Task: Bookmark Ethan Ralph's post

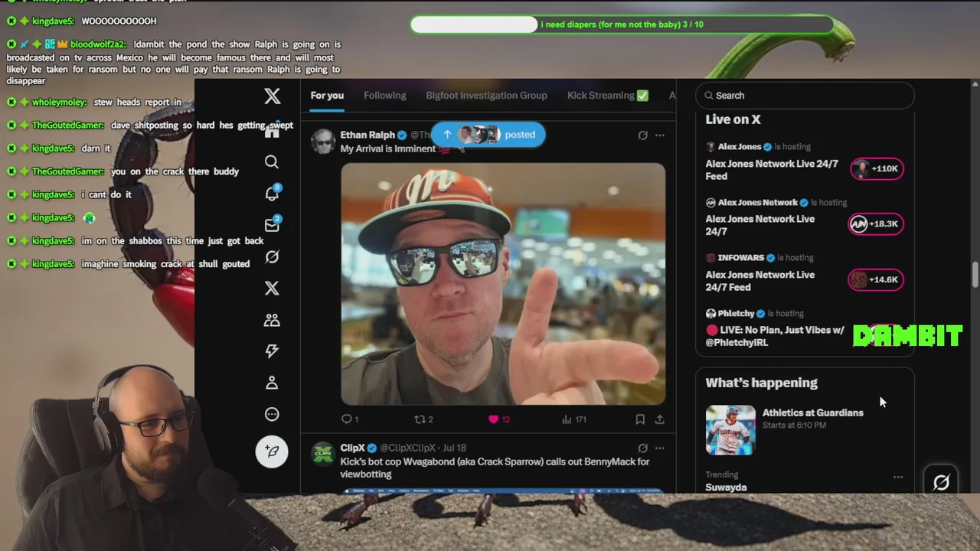Action: (640, 419)
